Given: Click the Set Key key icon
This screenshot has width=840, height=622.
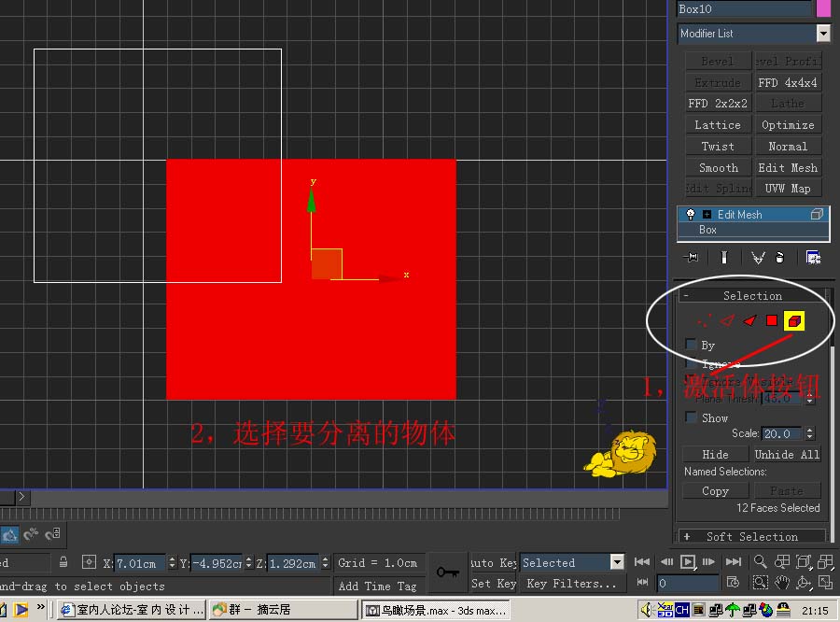Looking at the screenshot, I should [447, 573].
